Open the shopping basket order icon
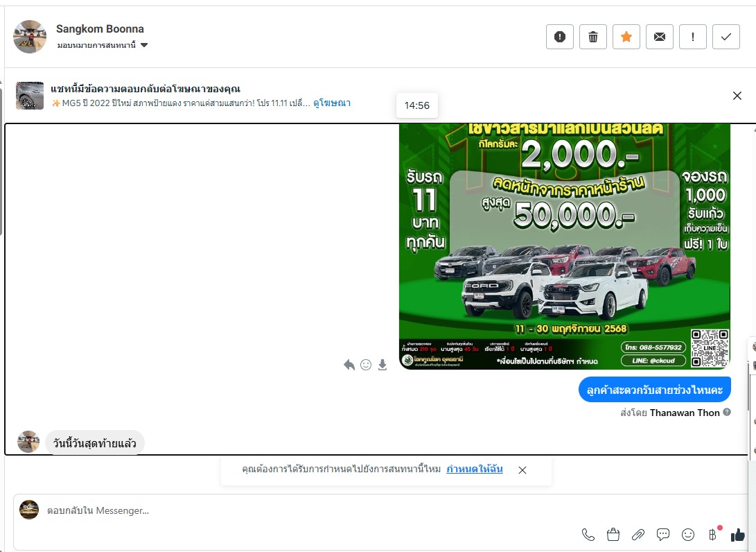Screen dimensions: 756x552 pos(613,535)
